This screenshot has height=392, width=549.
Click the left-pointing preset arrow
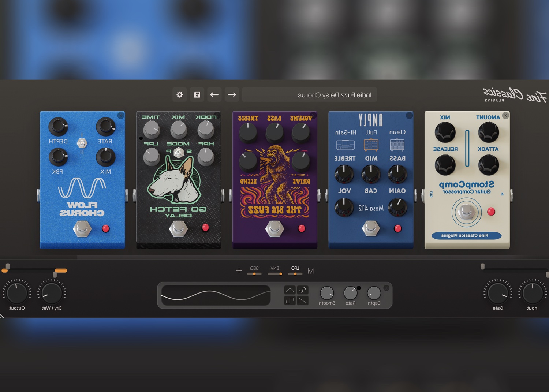(x=214, y=94)
